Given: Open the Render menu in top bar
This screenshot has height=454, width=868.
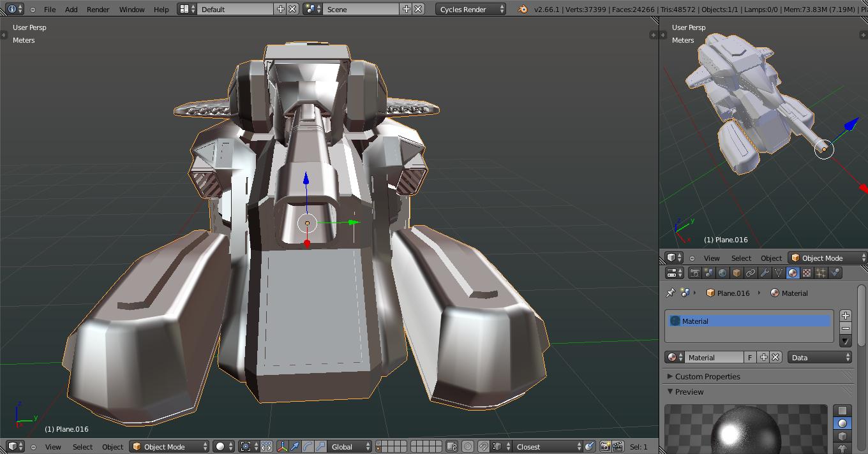Looking at the screenshot, I should (x=98, y=9).
